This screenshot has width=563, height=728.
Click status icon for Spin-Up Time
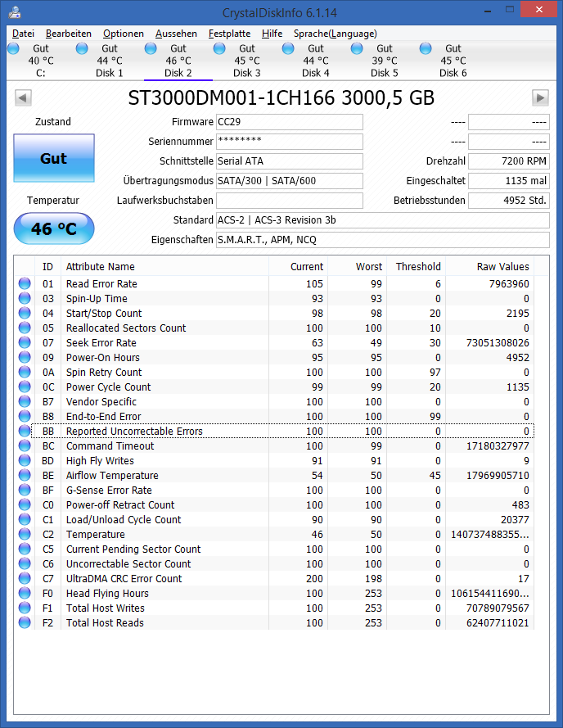[x=25, y=298]
